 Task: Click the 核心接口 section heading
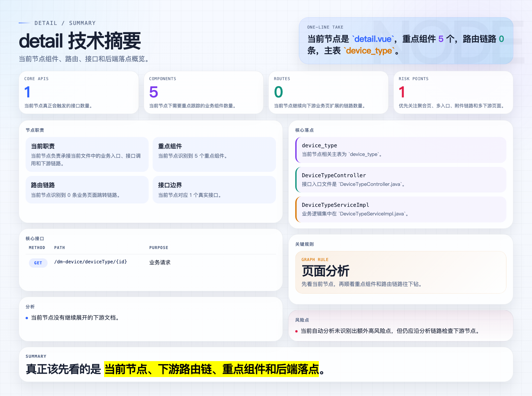[x=35, y=238]
